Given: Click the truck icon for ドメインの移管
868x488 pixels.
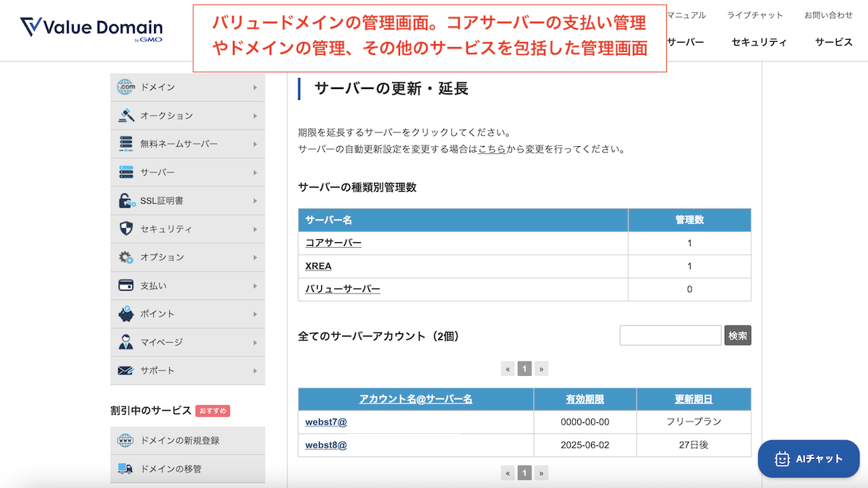Looking at the screenshot, I should click(126, 468).
